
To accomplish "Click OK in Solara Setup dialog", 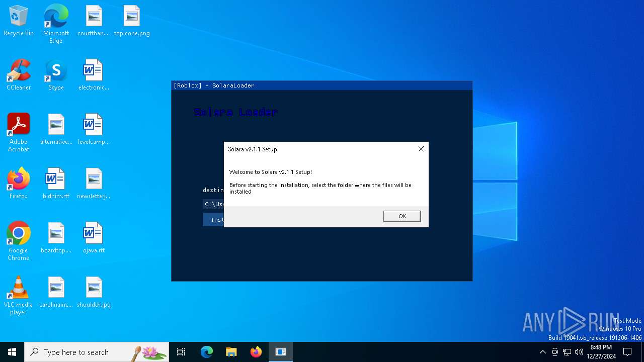I will [x=402, y=216].
